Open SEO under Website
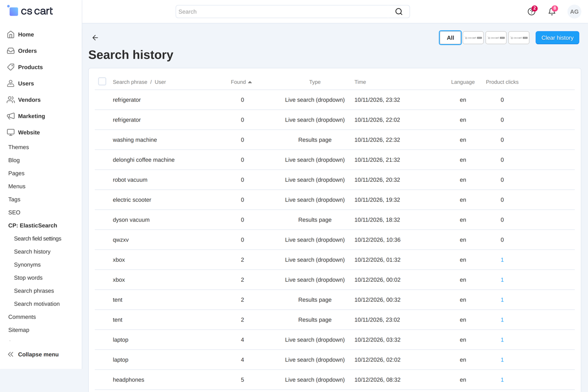 click(x=14, y=213)
